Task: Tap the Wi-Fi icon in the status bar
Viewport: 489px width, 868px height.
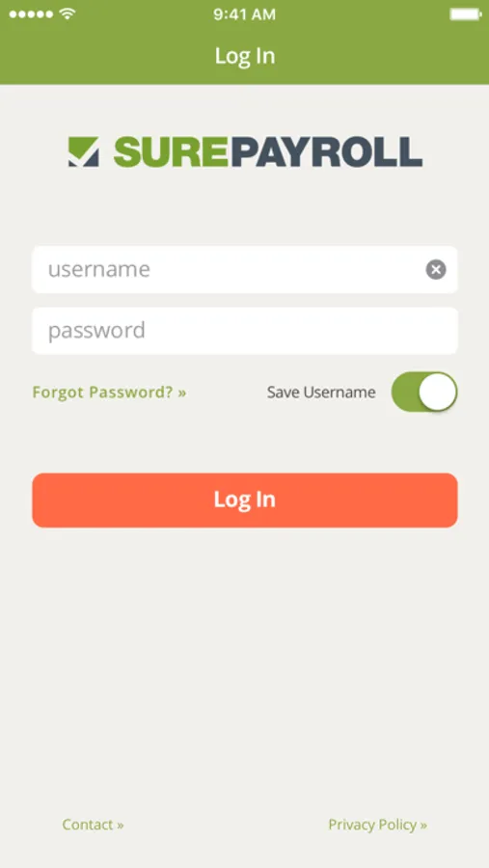Action: (x=68, y=14)
